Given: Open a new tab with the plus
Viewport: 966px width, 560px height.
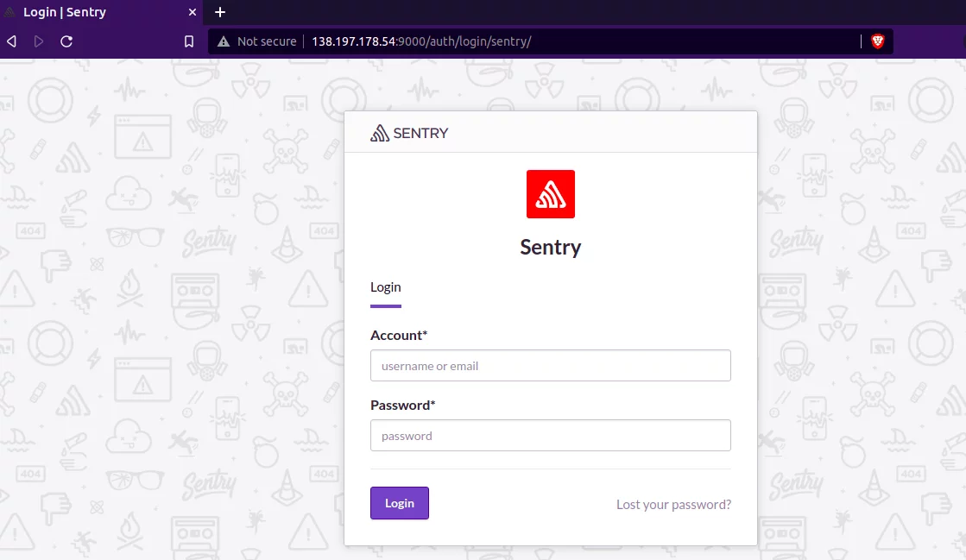Looking at the screenshot, I should click(220, 12).
